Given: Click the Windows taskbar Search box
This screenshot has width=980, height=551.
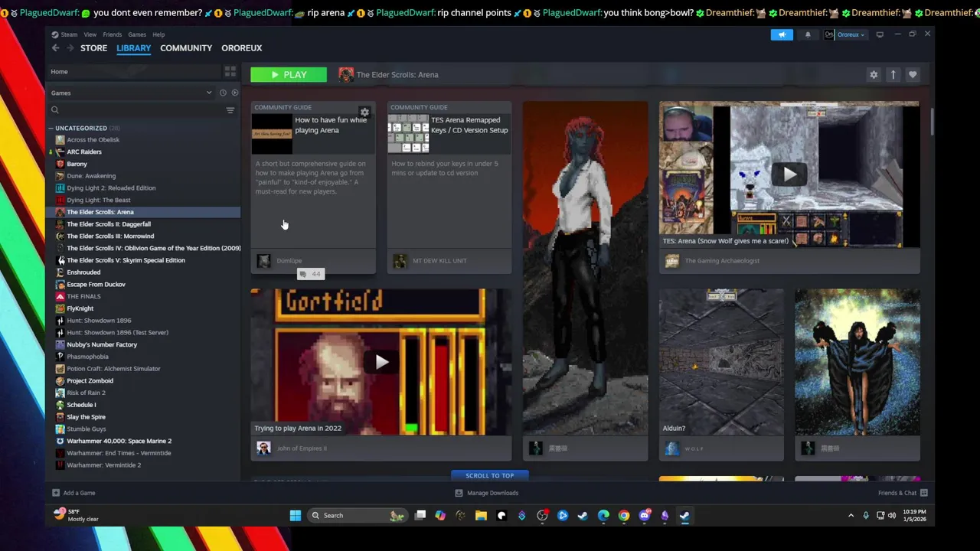Looking at the screenshot, I should point(357,515).
